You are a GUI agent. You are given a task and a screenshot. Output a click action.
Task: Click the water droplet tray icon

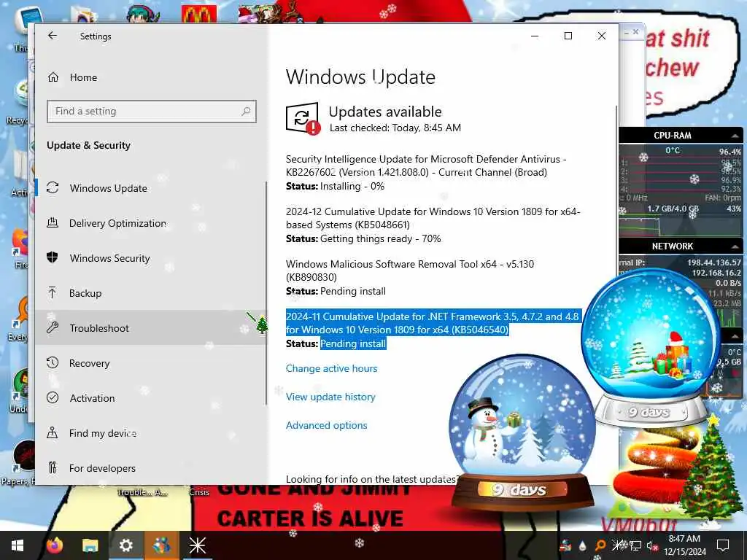(x=583, y=545)
